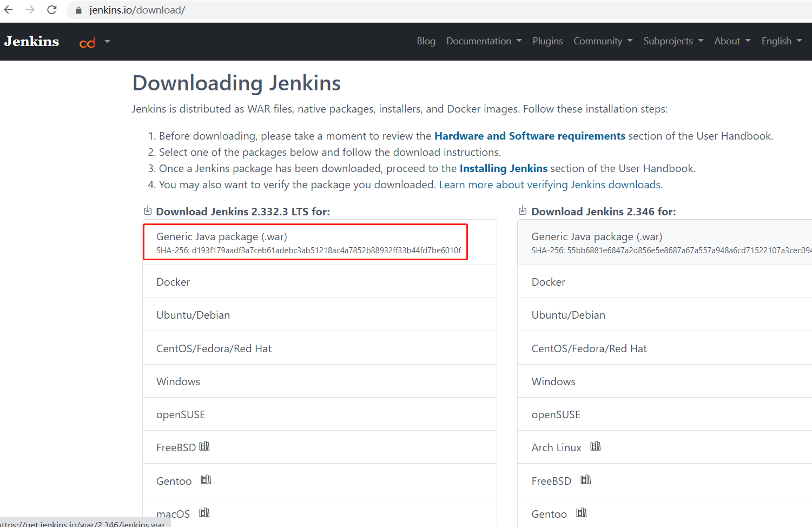
Task: Download weekly 2.346 Generic Java package (.war)
Action: click(x=665, y=242)
